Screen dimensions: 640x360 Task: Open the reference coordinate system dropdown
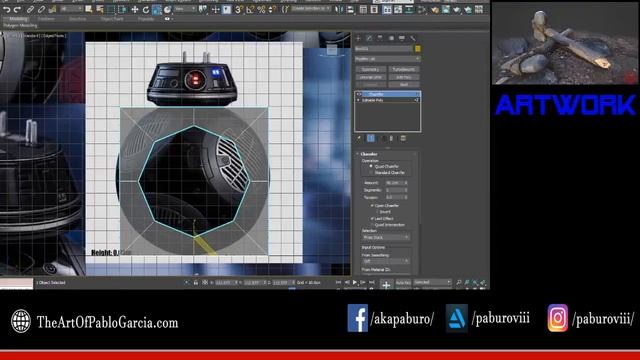tap(184, 9)
